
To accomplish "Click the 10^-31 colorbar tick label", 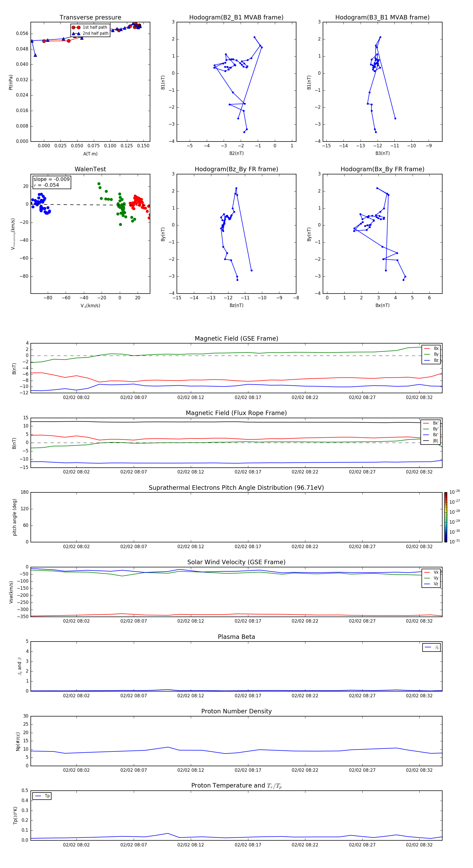I will 455,542.
